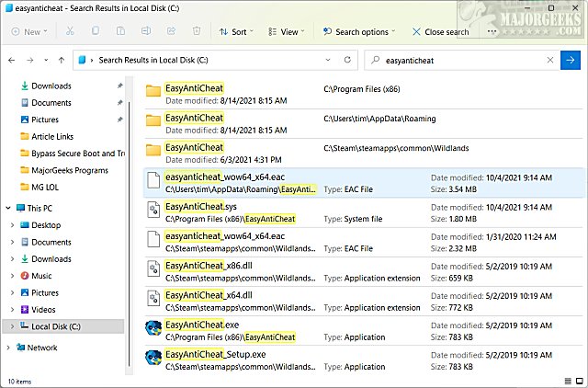Clear search text with the X icon
588x388 pixels.
tap(548, 61)
